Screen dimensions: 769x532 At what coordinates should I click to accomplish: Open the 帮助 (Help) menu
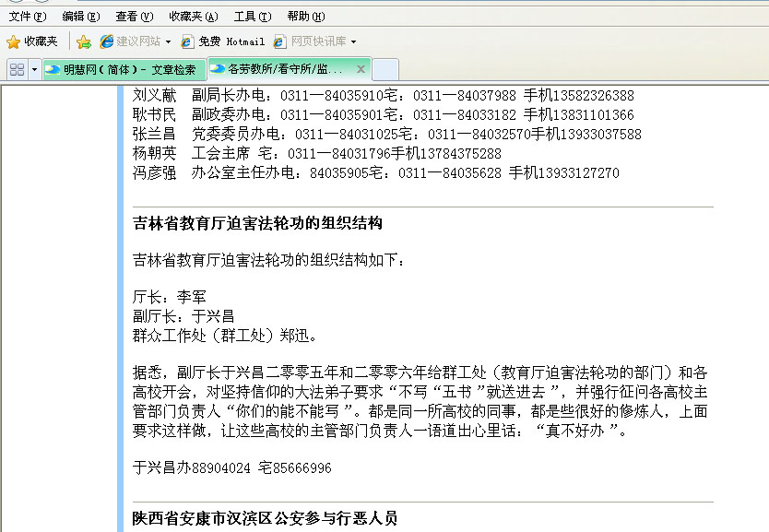[x=305, y=17]
